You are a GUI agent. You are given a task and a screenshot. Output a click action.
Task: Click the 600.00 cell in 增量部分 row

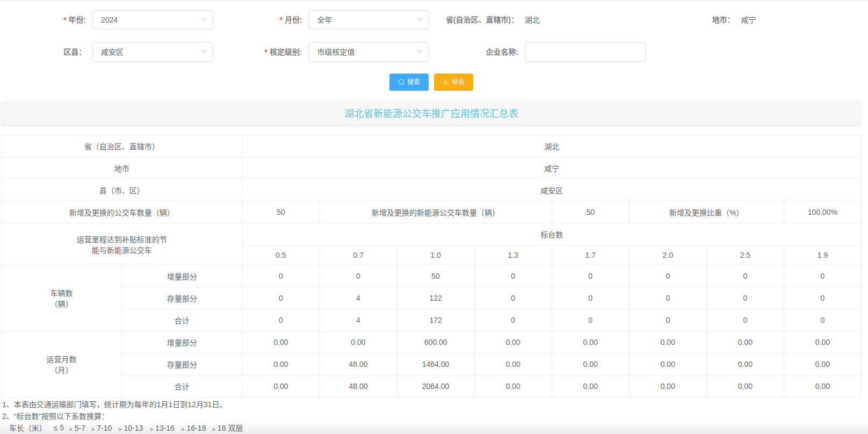tap(436, 342)
